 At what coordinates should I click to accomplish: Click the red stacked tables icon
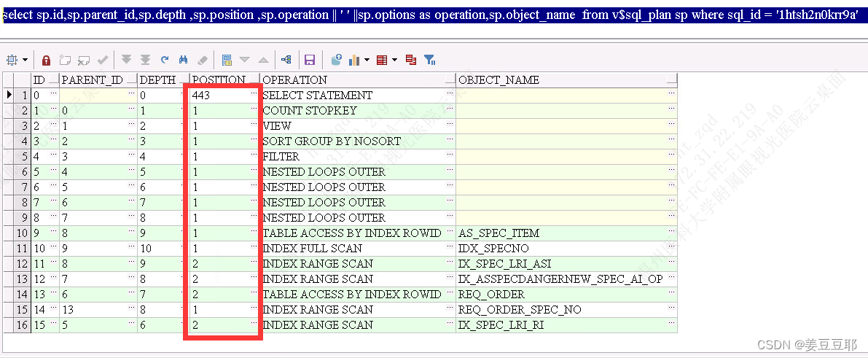pyautogui.click(x=411, y=60)
